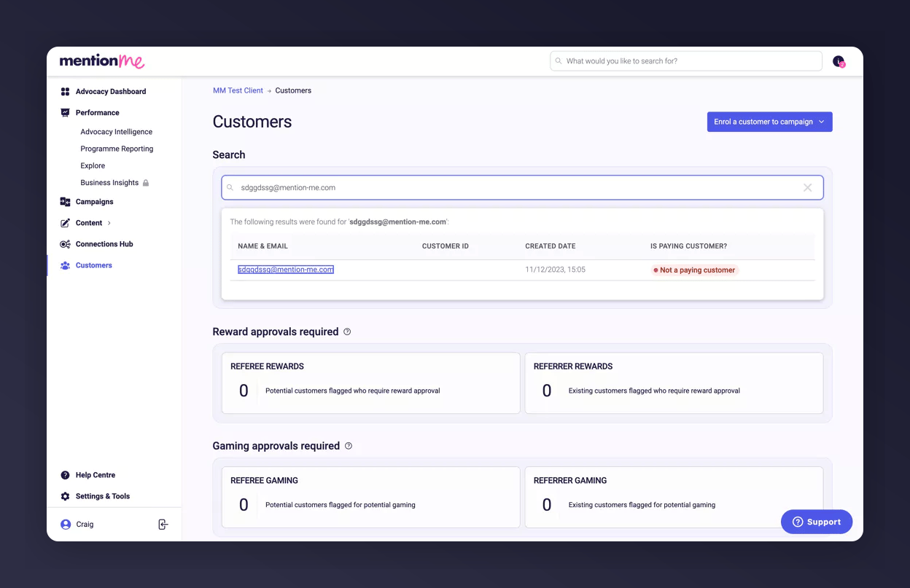Viewport: 910px width, 588px height.
Task: Open Connections Hub in sidebar
Action: pyautogui.click(x=104, y=244)
